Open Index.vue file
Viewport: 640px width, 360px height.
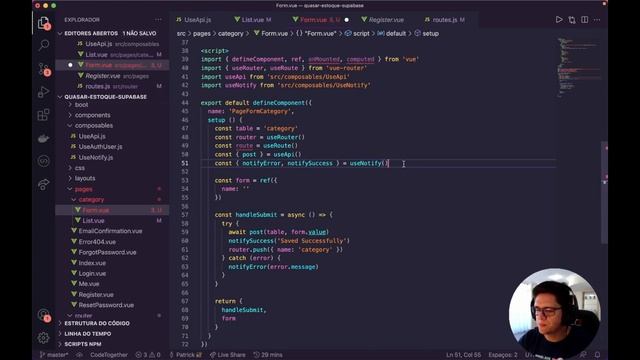pos(92,263)
